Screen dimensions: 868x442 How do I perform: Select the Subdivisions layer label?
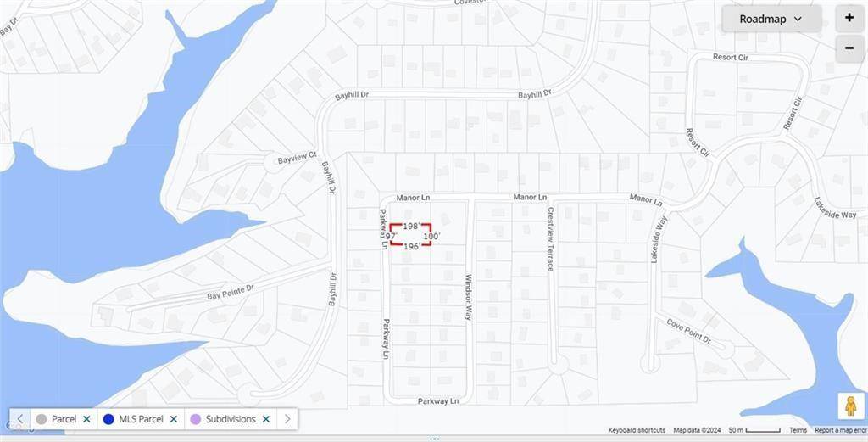tap(231, 419)
